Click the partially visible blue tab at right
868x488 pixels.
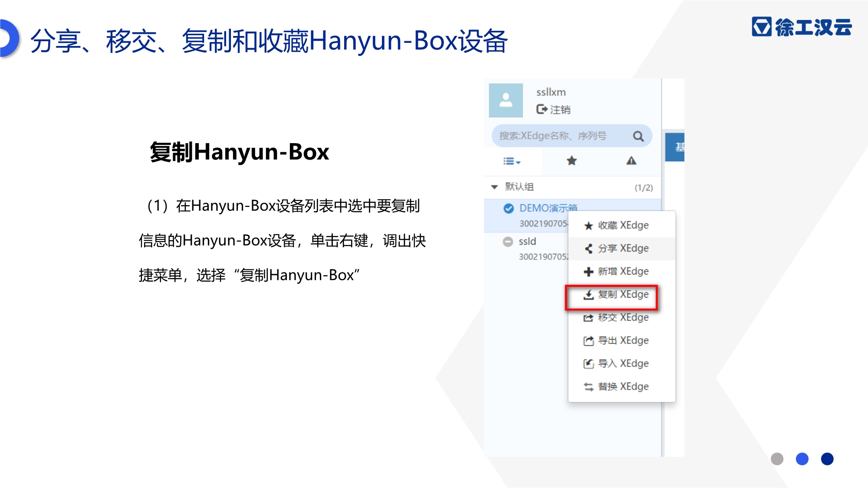coord(675,147)
